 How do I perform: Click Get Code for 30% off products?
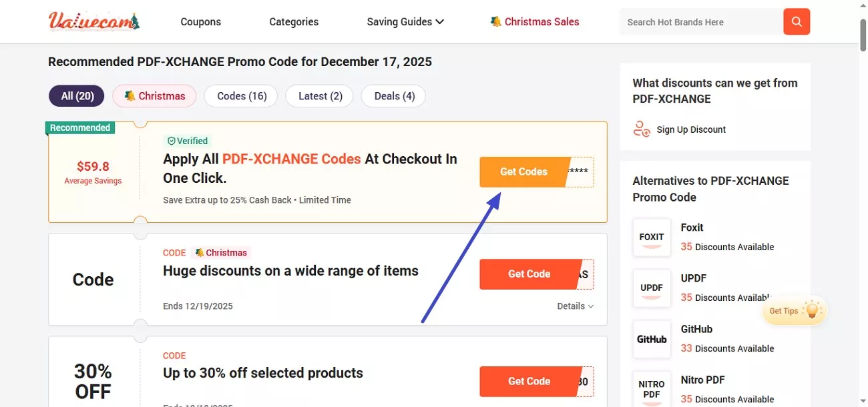529,381
